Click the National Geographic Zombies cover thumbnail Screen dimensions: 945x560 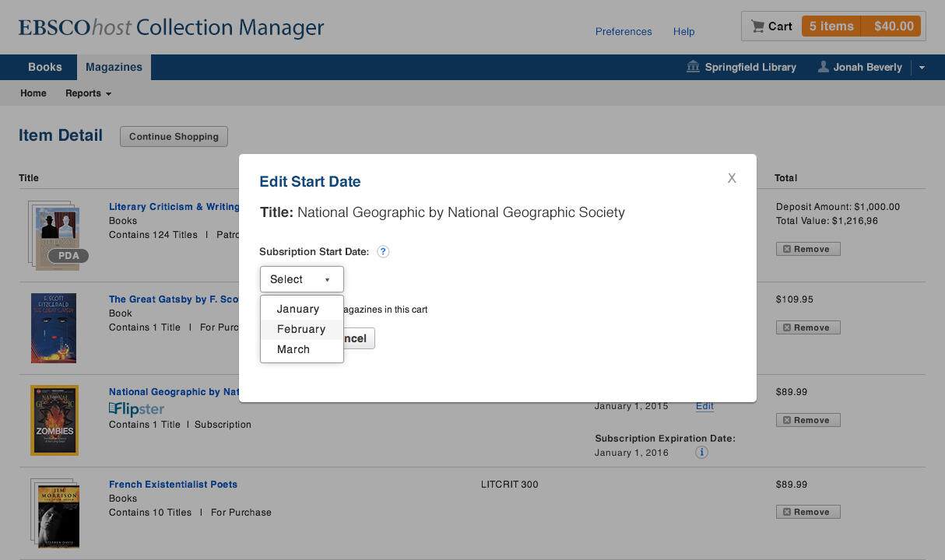click(54, 420)
